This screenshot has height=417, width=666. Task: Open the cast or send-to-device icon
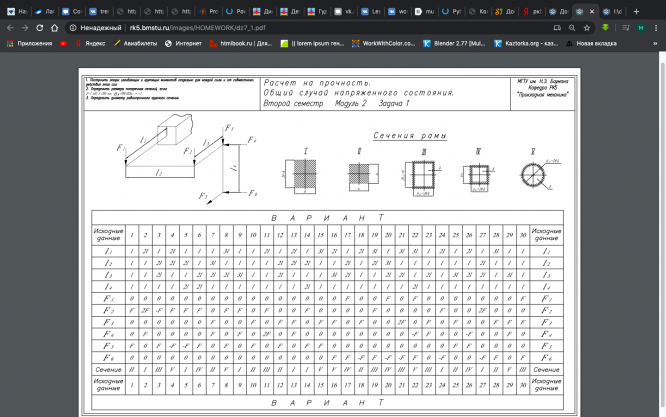point(557,28)
